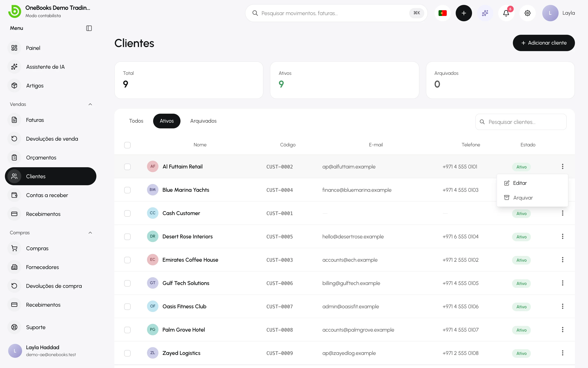This screenshot has height=368, width=588.
Task: Click email finance@bluemarina.example
Action: tap(357, 190)
